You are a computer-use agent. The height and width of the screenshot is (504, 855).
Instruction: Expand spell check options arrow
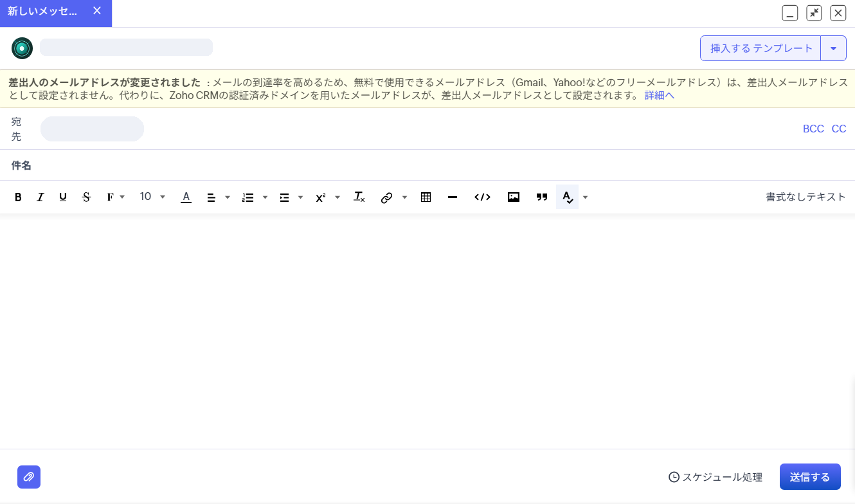[x=585, y=197]
